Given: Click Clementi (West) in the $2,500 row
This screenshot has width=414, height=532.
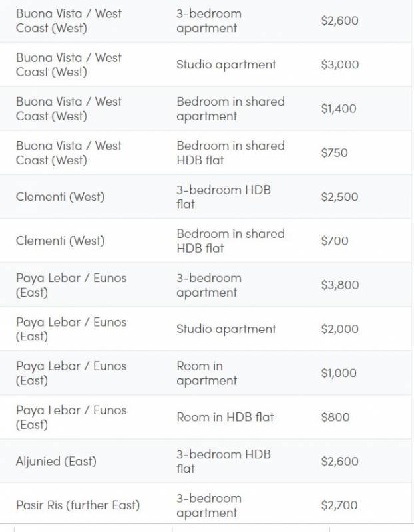Looking at the screenshot, I should click(60, 197).
